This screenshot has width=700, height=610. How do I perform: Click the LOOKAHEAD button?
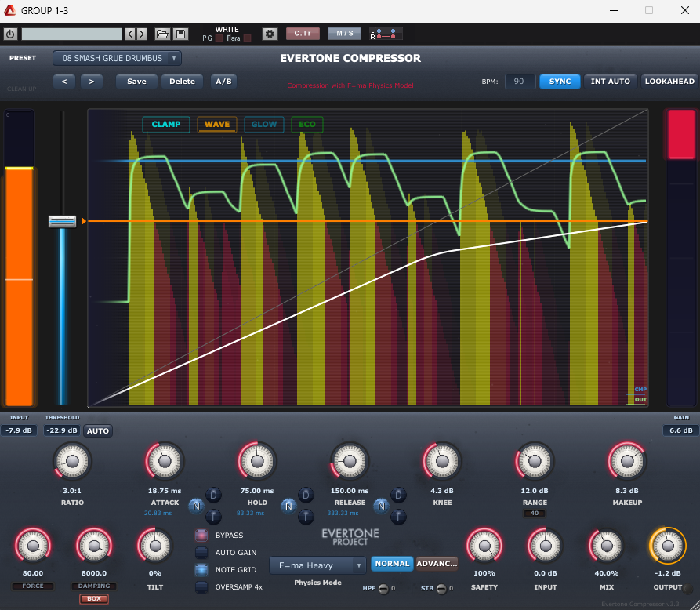click(x=669, y=82)
